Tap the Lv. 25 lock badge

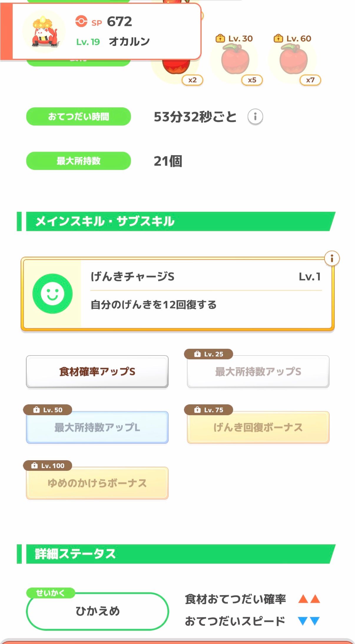coord(208,354)
